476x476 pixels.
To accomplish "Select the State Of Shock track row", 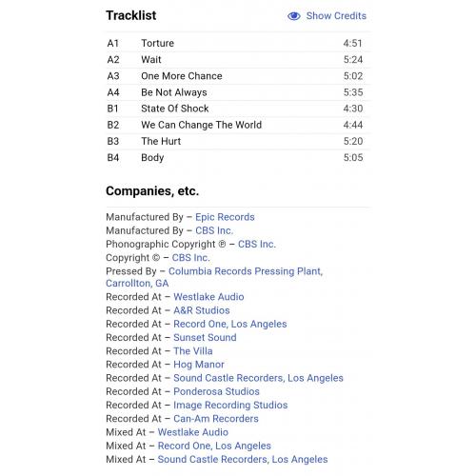I will click(238, 109).
